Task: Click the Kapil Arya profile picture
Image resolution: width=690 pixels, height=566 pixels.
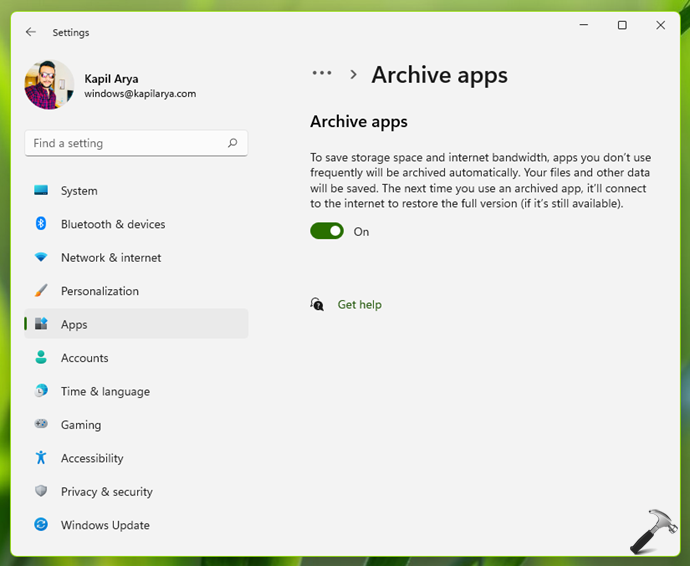Action: pos(49,85)
